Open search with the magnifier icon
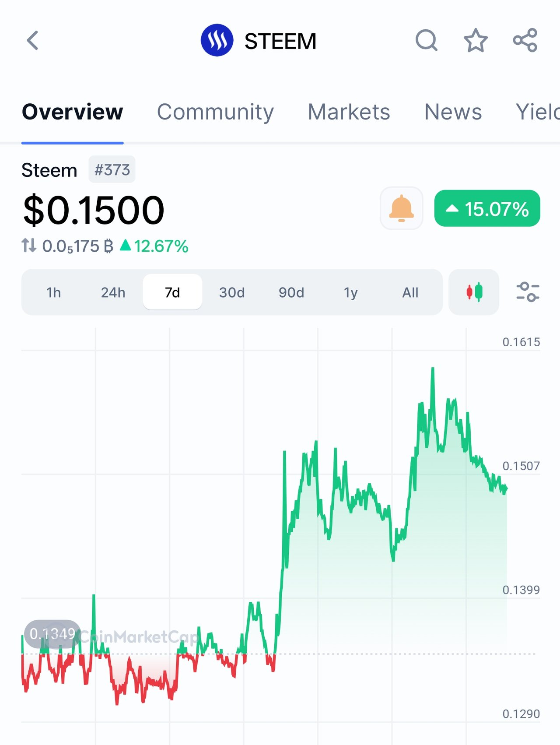Viewport: 560px width, 745px height. tap(427, 41)
